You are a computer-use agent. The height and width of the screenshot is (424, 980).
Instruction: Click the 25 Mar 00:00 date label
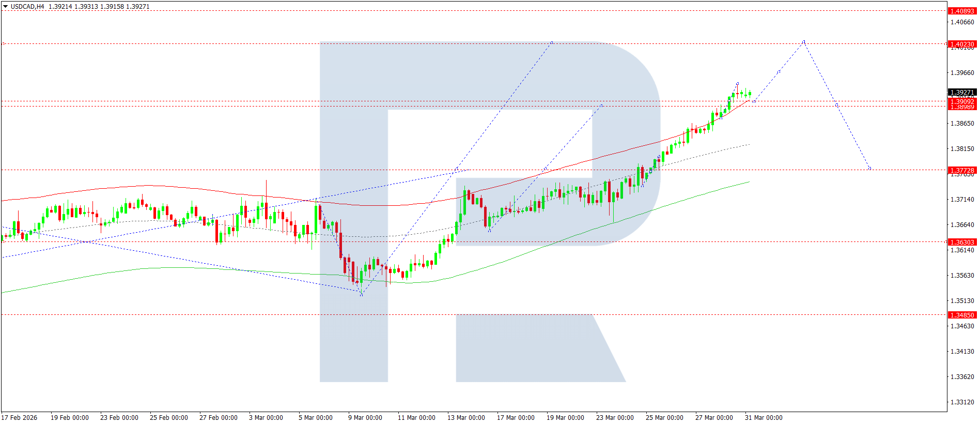(664, 417)
